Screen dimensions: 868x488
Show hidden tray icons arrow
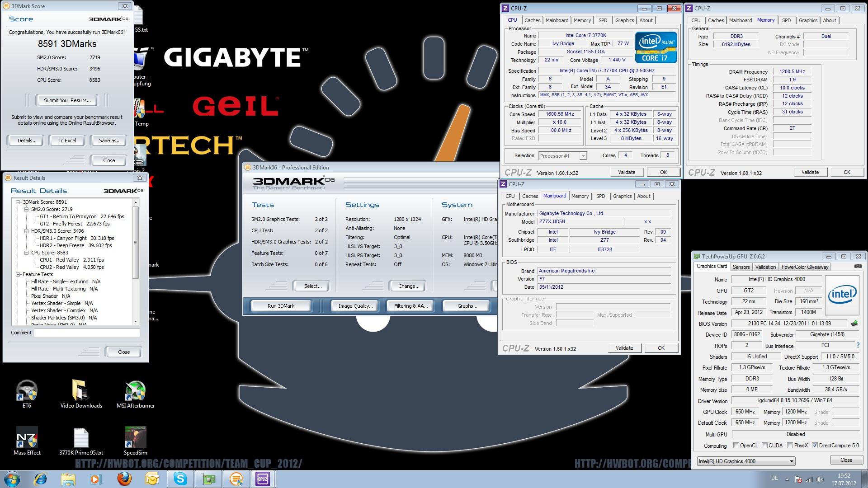point(787,479)
